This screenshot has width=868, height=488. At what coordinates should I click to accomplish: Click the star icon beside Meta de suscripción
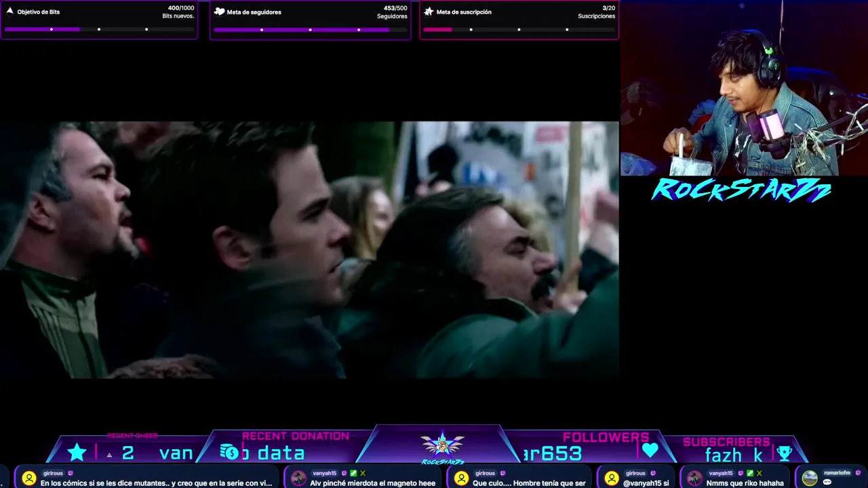(x=429, y=12)
